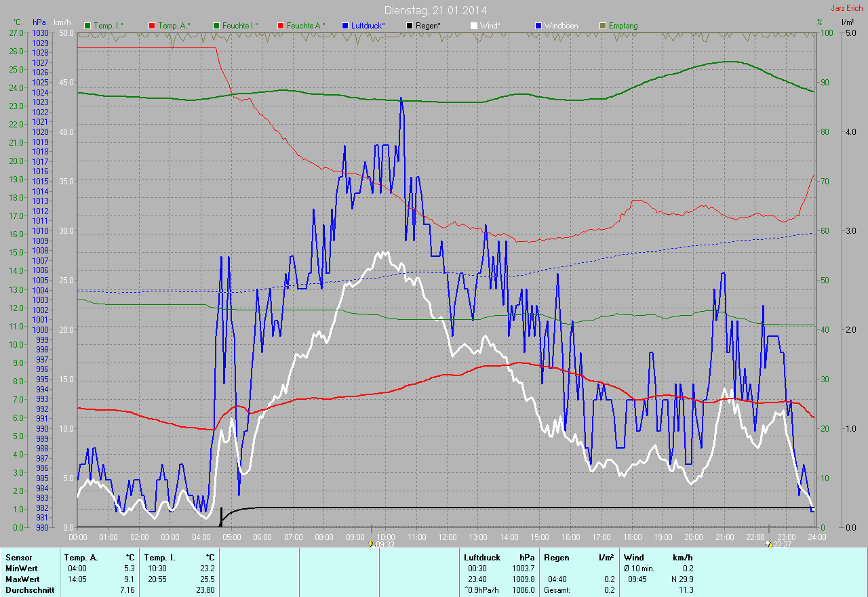Click the chart title Dienstag, 21.01.2014
The height and width of the screenshot is (597, 868).
click(435, 10)
